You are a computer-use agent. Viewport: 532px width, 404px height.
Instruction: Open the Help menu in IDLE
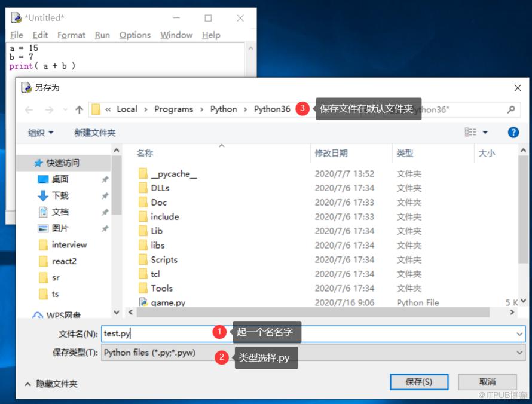click(x=211, y=35)
